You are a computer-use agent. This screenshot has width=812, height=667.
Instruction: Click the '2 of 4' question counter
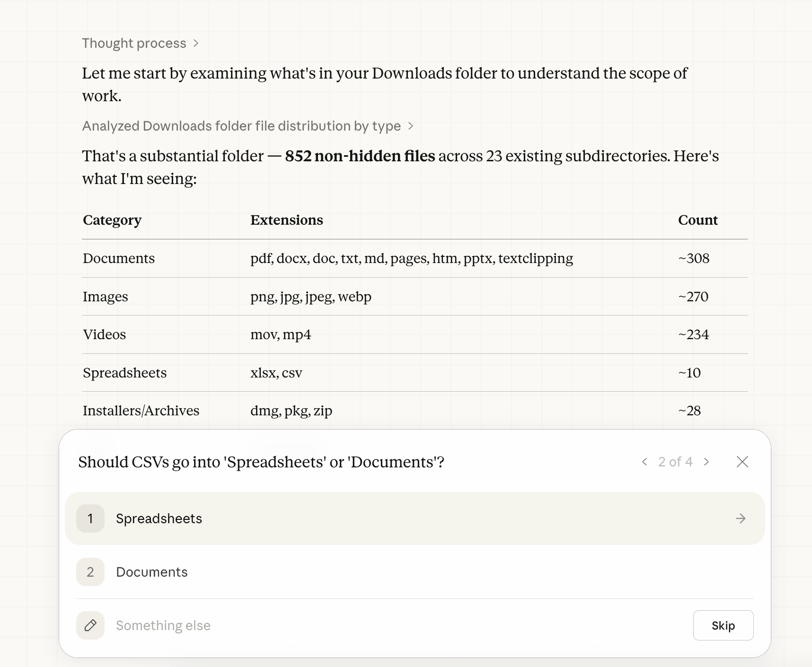675,462
